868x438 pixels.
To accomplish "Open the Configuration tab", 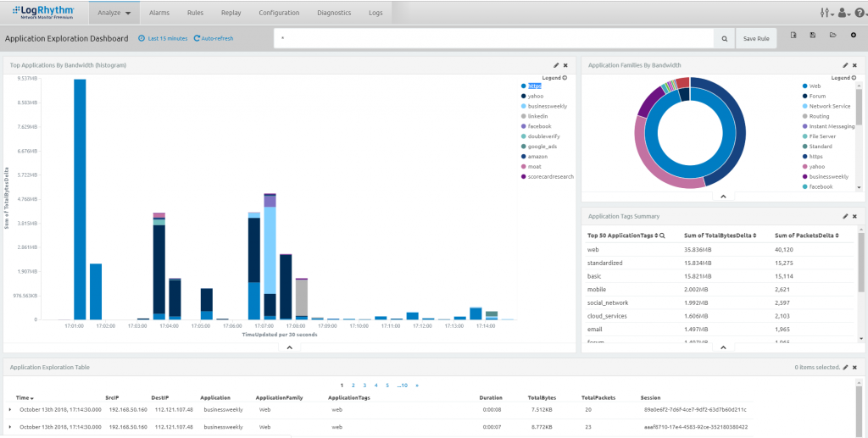I will (x=279, y=13).
